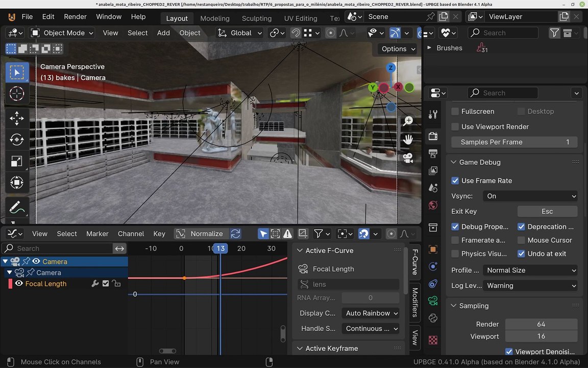The height and width of the screenshot is (368, 588).
Task: Open the Vsync dropdown set to On
Action: click(530, 196)
